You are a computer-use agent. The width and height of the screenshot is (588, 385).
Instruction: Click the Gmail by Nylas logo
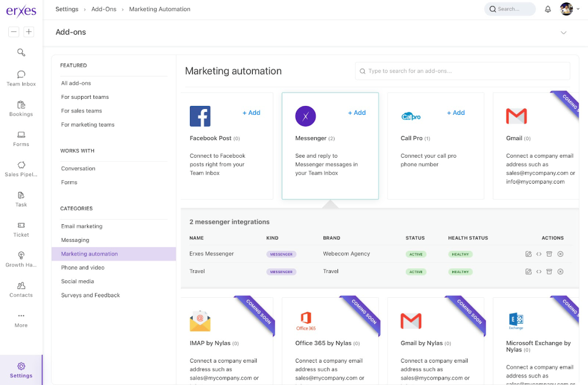(x=410, y=321)
